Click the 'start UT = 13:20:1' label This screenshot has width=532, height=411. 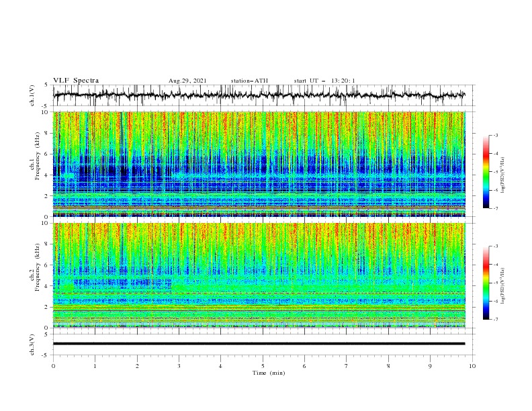coord(324,81)
